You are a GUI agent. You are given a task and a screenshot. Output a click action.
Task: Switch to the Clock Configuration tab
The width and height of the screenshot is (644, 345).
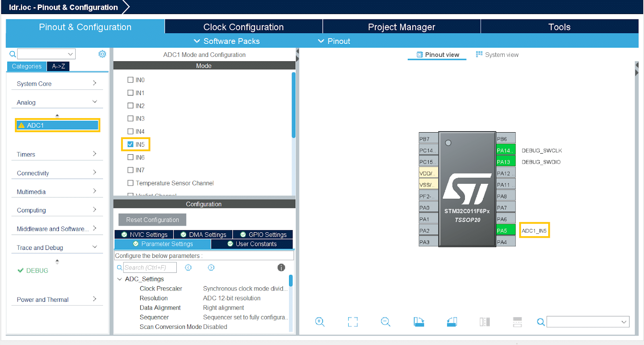pyautogui.click(x=243, y=27)
